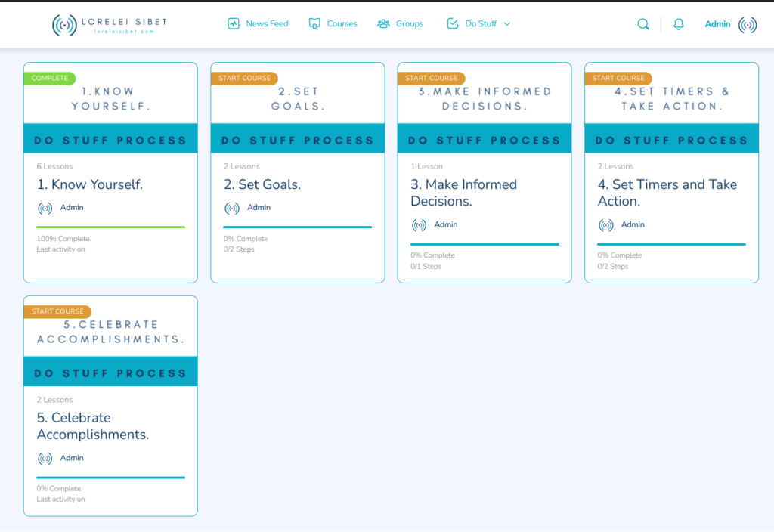774x532 pixels.
Task: Open the notifications bell
Action: 679,24
